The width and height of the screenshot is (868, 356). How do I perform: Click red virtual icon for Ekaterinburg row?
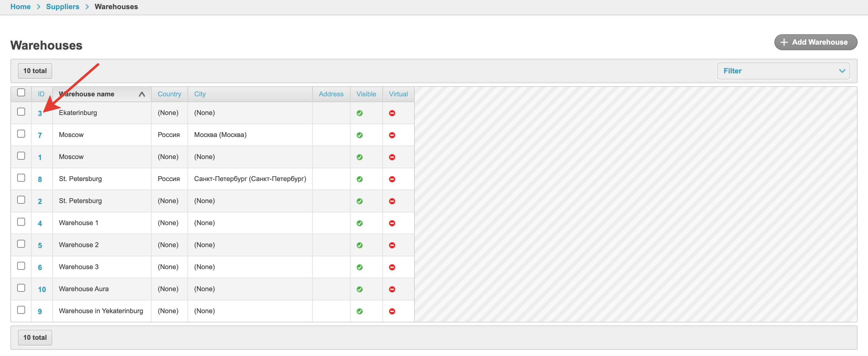point(392,113)
